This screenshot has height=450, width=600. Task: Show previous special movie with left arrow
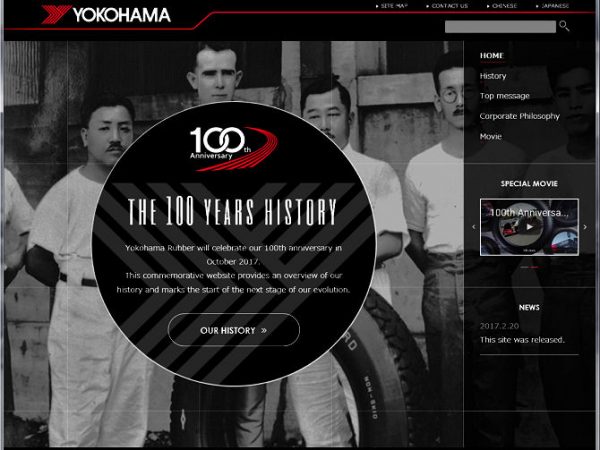click(474, 227)
